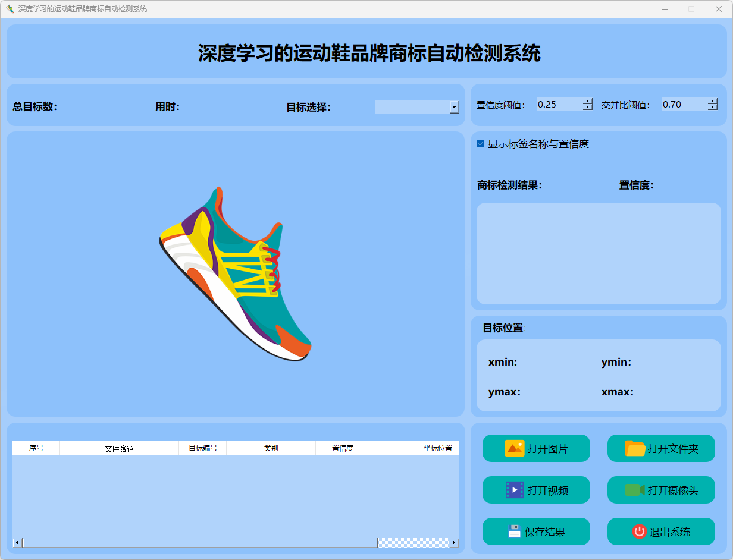Click the 置信度 column header in table
Screen dimensions: 733x560
pos(342,448)
